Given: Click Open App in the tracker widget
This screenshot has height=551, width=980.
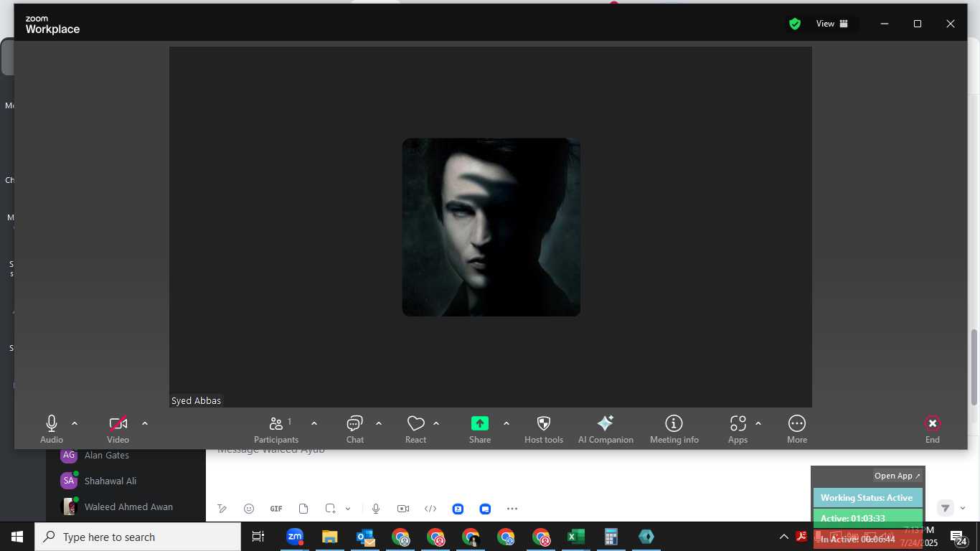Looking at the screenshot, I should tap(897, 476).
